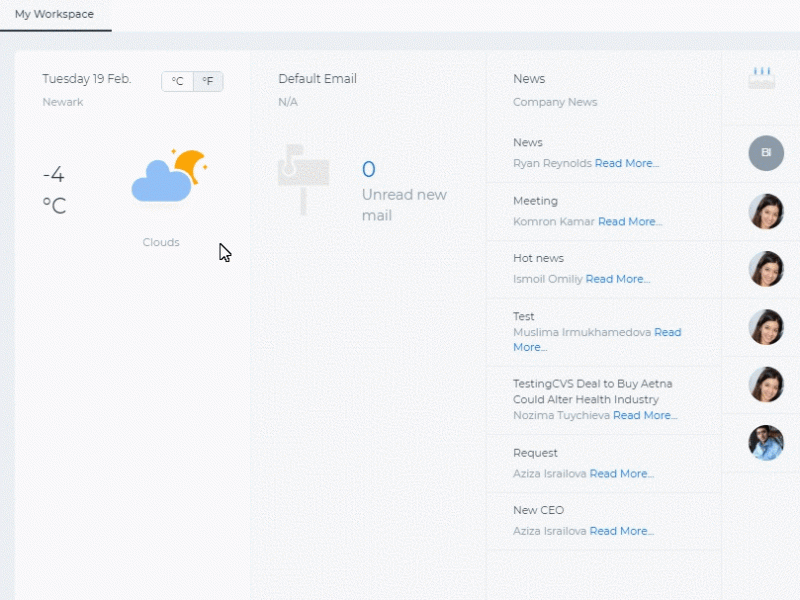Click the woman avatar beside Test news
The image size is (800, 600).
766,327
